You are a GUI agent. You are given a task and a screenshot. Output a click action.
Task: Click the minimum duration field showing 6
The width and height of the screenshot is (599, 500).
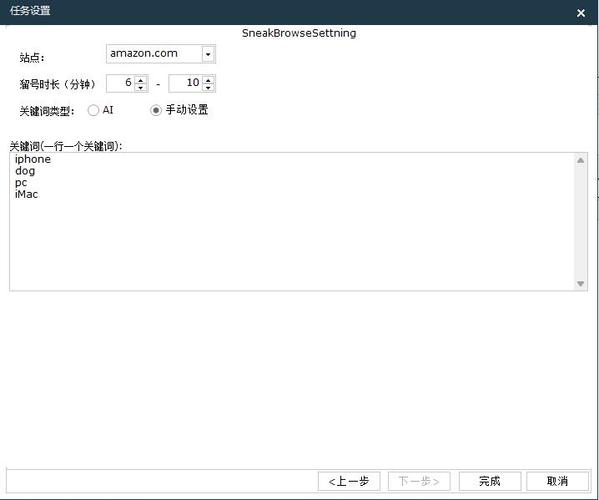coord(121,83)
